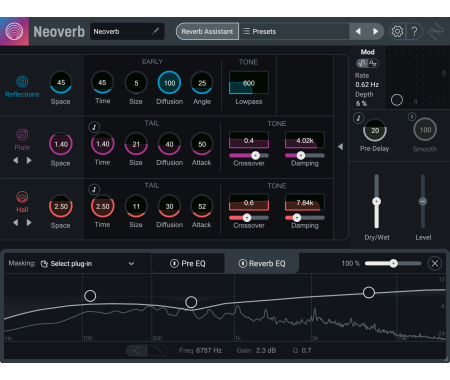Toggle Pre EQ power icon
The height and width of the screenshot is (380, 450).
[174, 264]
